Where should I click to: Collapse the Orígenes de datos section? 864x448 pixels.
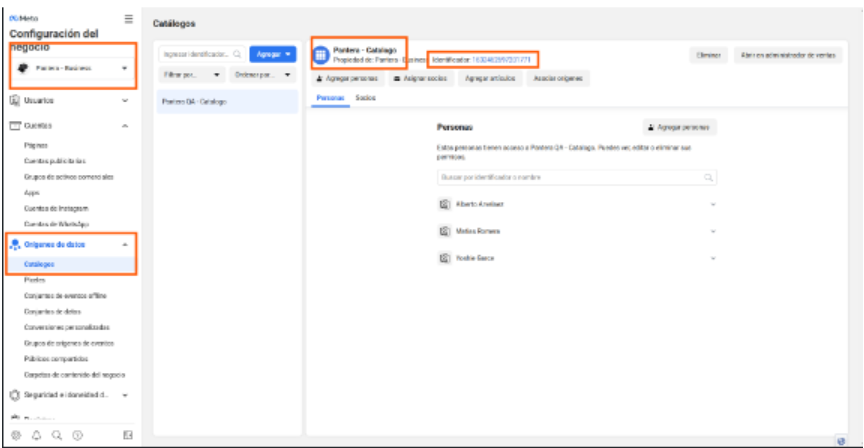pos(124,245)
